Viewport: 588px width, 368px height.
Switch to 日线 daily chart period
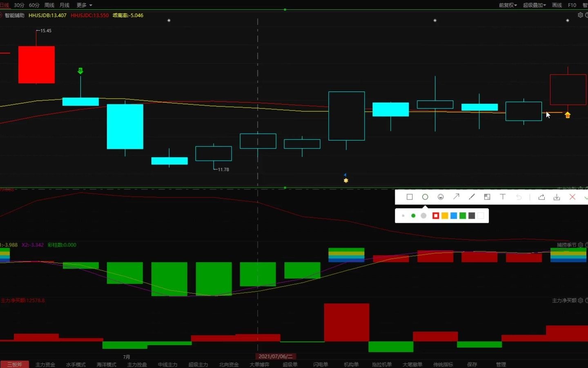(x=4, y=5)
